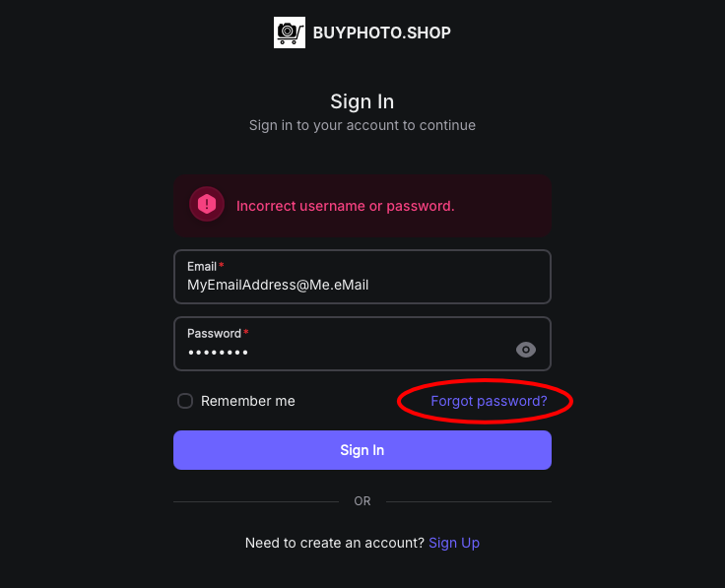725x588 pixels.
Task: Follow the Sign Up link
Action: point(454,543)
